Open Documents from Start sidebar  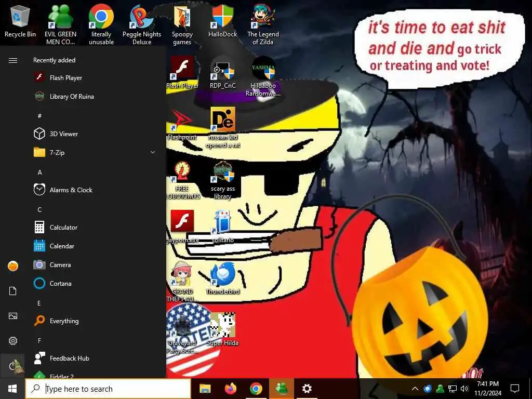pyautogui.click(x=13, y=291)
